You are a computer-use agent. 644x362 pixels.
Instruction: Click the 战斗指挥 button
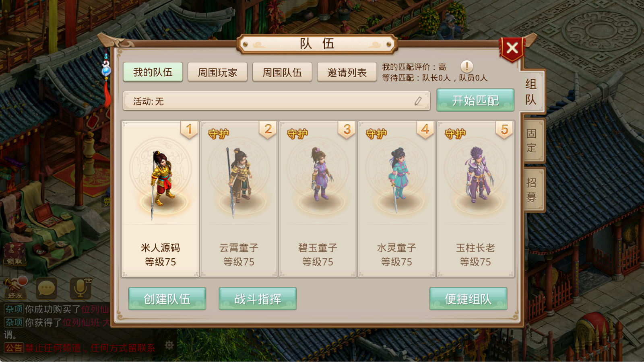pyautogui.click(x=258, y=299)
